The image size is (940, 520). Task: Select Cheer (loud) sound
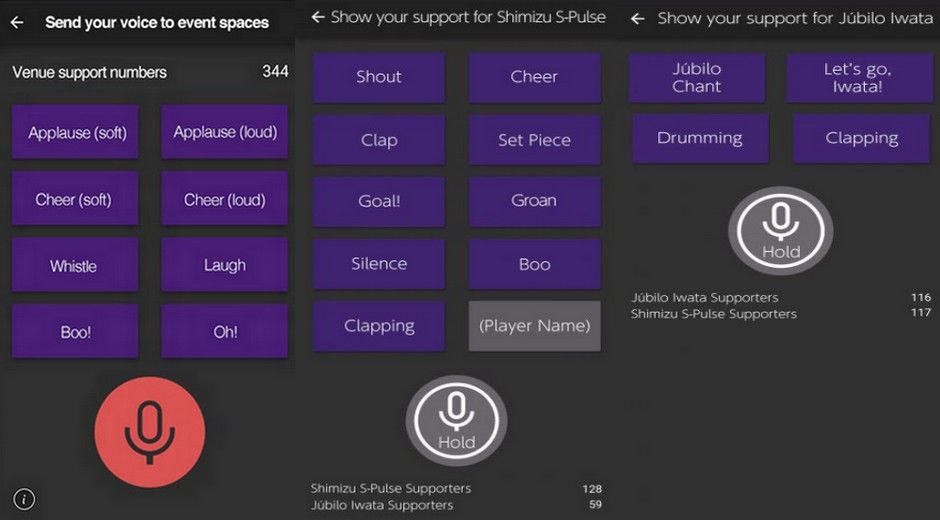tap(224, 199)
